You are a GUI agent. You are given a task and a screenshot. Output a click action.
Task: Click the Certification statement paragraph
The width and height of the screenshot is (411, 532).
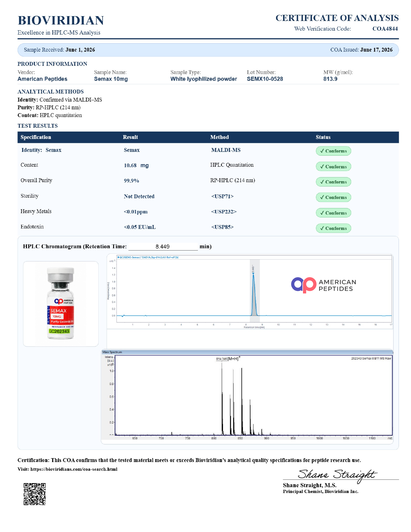pos(189,460)
